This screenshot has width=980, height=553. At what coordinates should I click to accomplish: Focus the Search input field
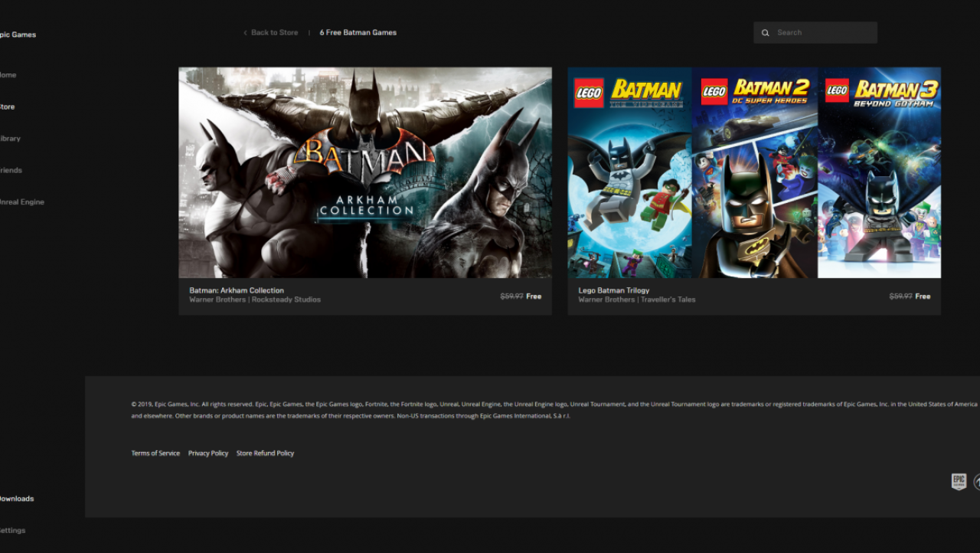(815, 33)
